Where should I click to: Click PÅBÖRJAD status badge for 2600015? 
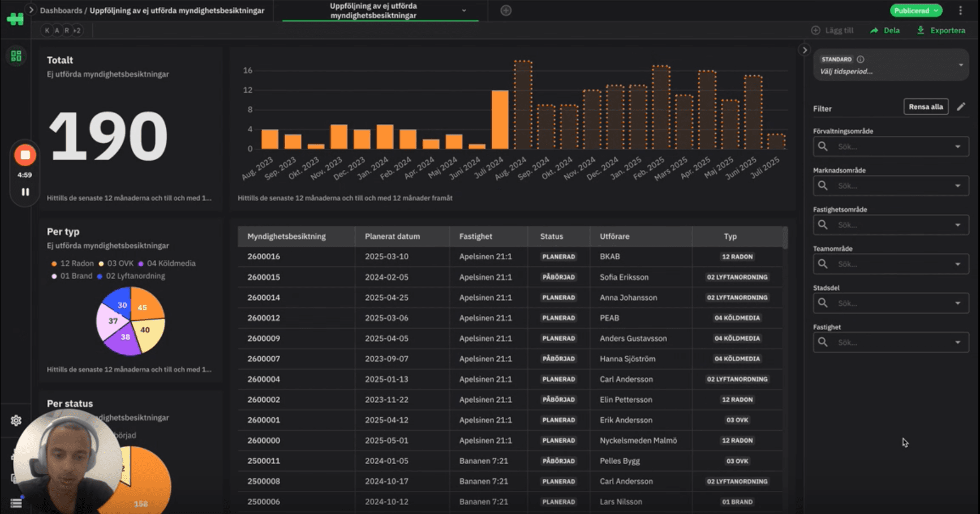point(558,277)
